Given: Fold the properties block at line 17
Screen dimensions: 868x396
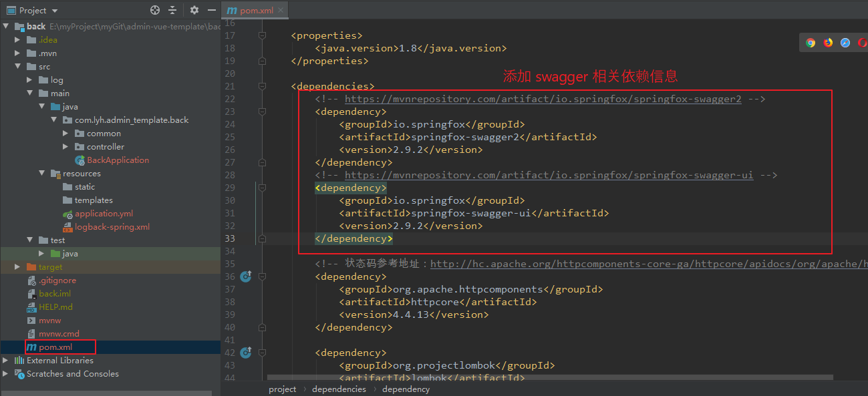Looking at the screenshot, I should pos(262,35).
